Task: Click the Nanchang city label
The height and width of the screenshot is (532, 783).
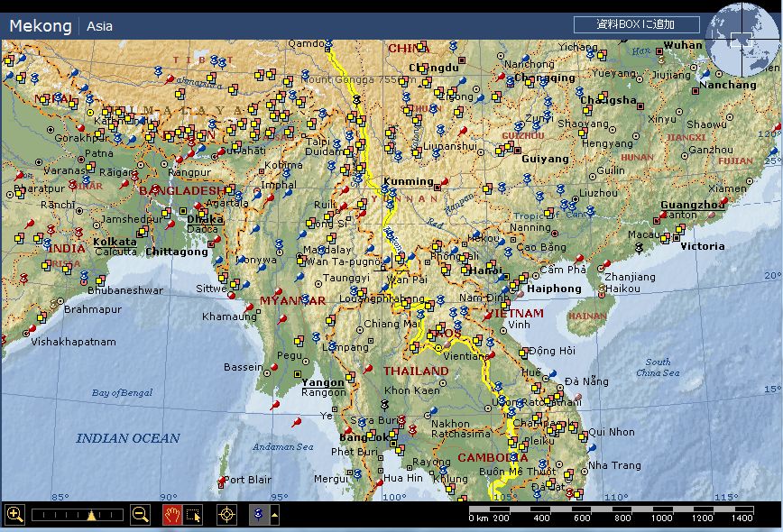Action: point(728,85)
